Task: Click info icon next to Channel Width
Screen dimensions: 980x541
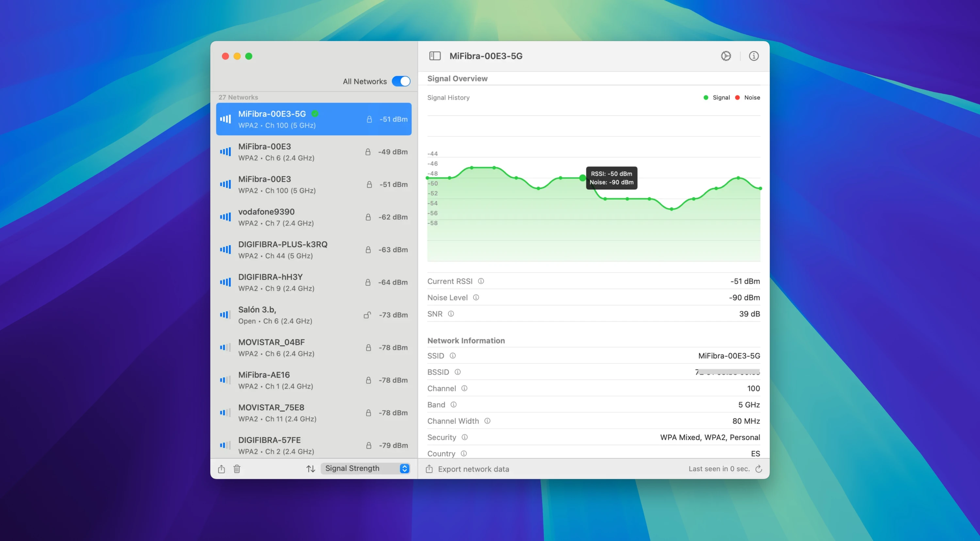Action: (487, 421)
